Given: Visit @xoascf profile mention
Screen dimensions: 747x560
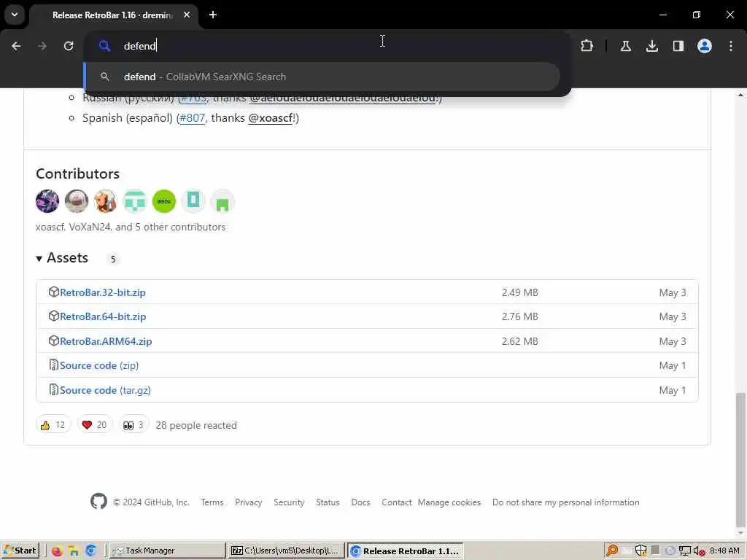Looking at the screenshot, I should point(271,118).
